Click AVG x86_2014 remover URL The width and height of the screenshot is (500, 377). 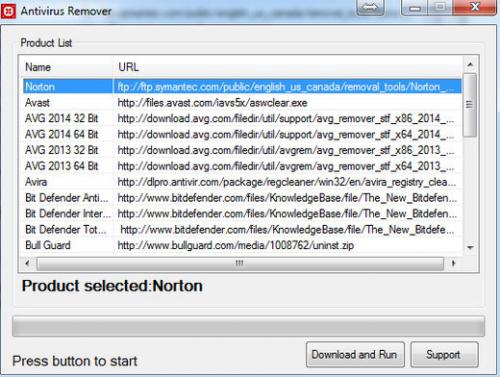click(286, 118)
